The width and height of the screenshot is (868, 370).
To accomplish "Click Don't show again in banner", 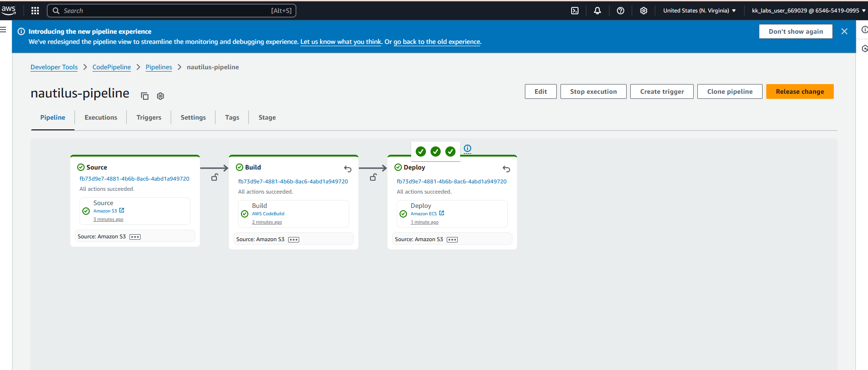I will point(796,31).
